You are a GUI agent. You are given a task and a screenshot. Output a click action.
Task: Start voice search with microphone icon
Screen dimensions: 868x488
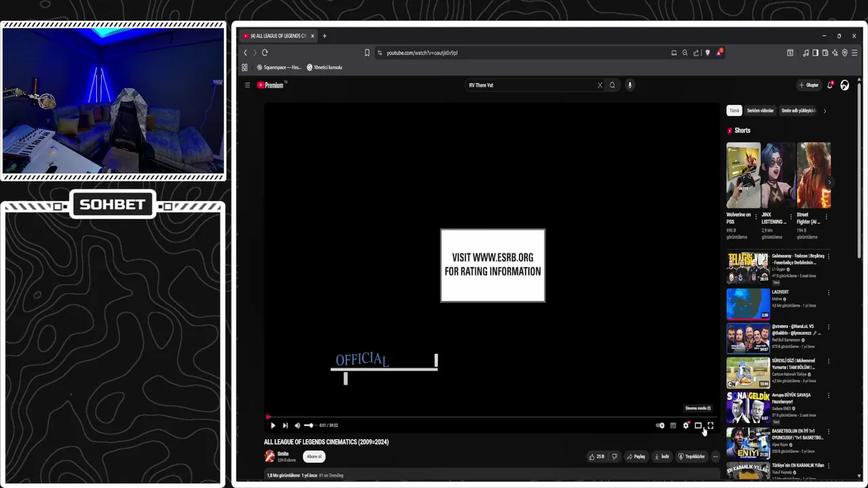point(630,85)
